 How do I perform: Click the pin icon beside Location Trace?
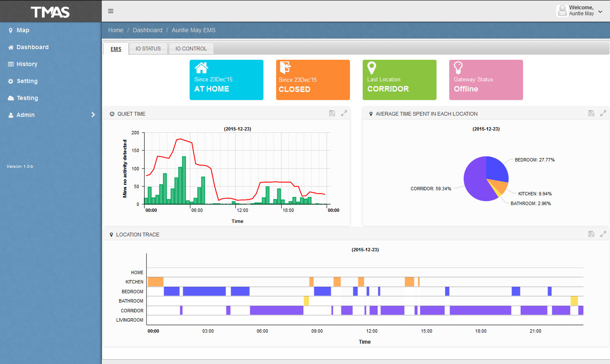(112, 235)
